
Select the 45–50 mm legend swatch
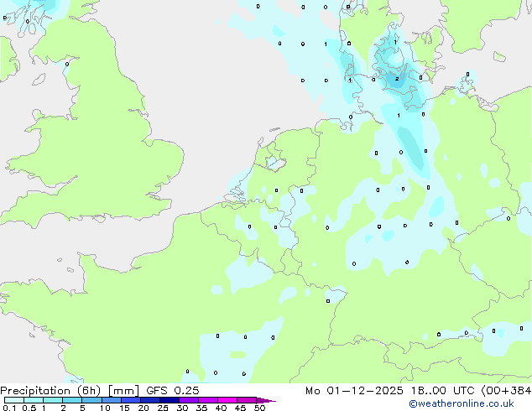[247, 400]
